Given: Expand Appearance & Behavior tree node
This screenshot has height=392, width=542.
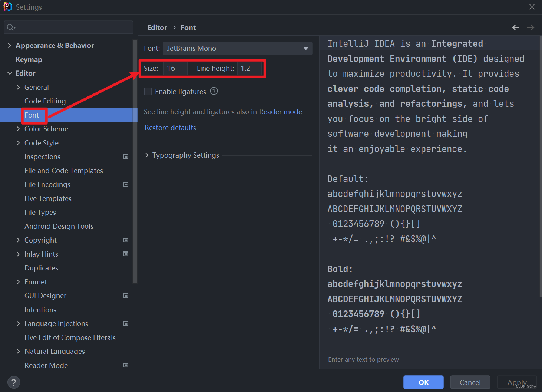Looking at the screenshot, I should pos(9,45).
